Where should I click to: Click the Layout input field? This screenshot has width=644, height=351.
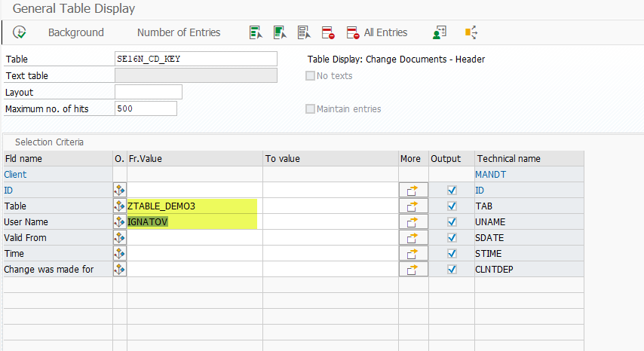click(x=149, y=92)
